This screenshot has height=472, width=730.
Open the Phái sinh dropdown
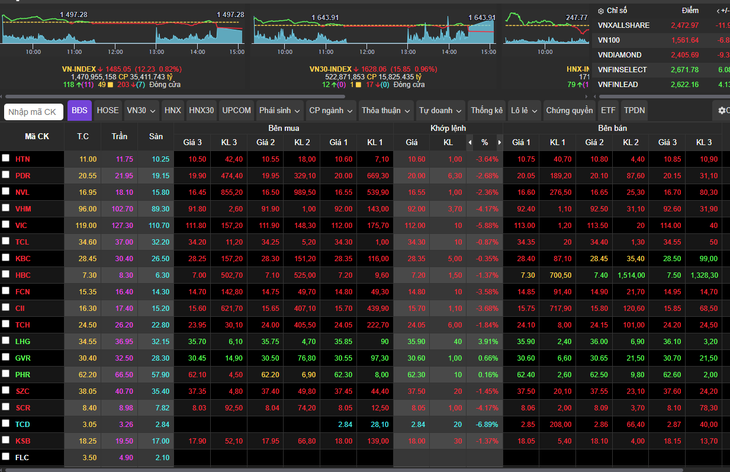click(x=279, y=111)
